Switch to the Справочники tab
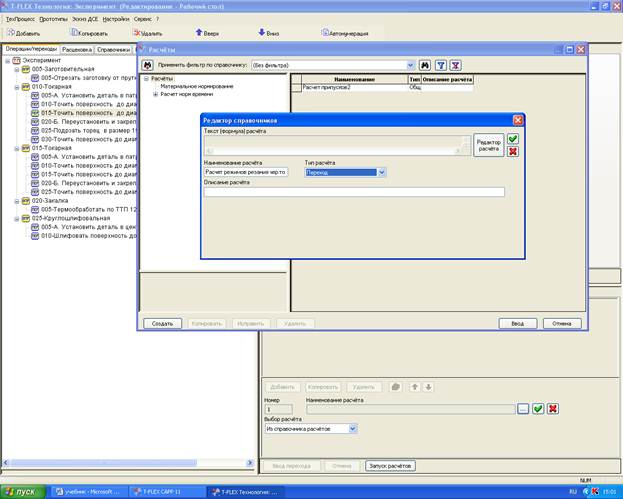This screenshot has height=499, width=623. click(x=114, y=50)
